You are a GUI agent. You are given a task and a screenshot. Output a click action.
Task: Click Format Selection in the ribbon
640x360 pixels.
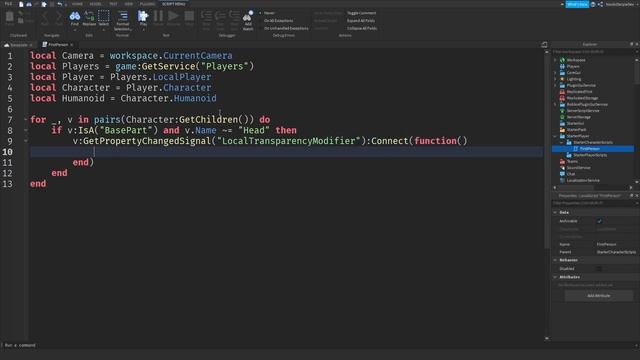(x=122, y=20)
